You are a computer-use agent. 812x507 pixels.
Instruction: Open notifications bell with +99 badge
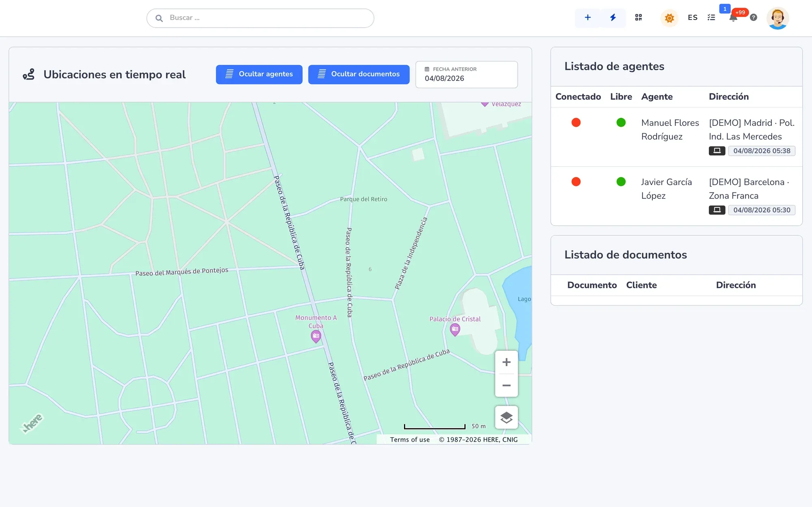tap(734, 17)
